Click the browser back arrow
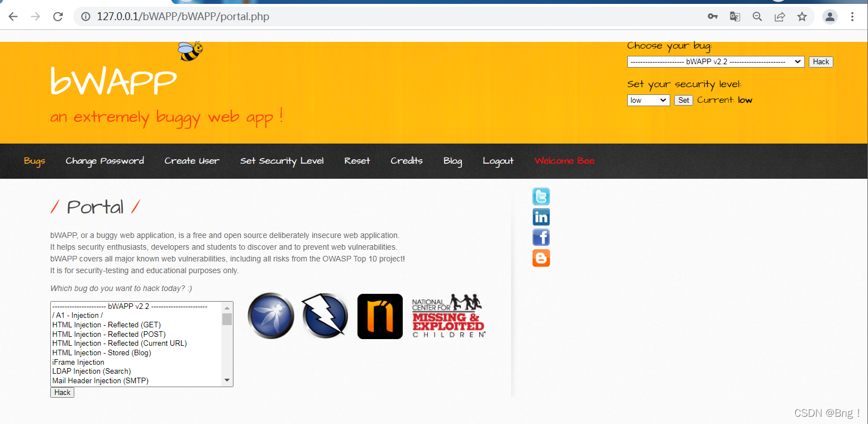Image resolution: width=868 pixels, height=424 pixels. click(13, 17)
